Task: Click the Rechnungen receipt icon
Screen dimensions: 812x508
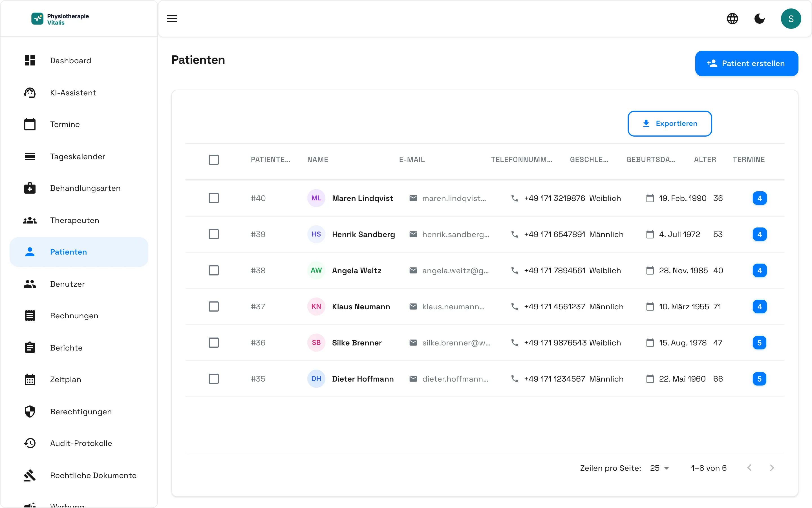Action: (x=30, y=316)
